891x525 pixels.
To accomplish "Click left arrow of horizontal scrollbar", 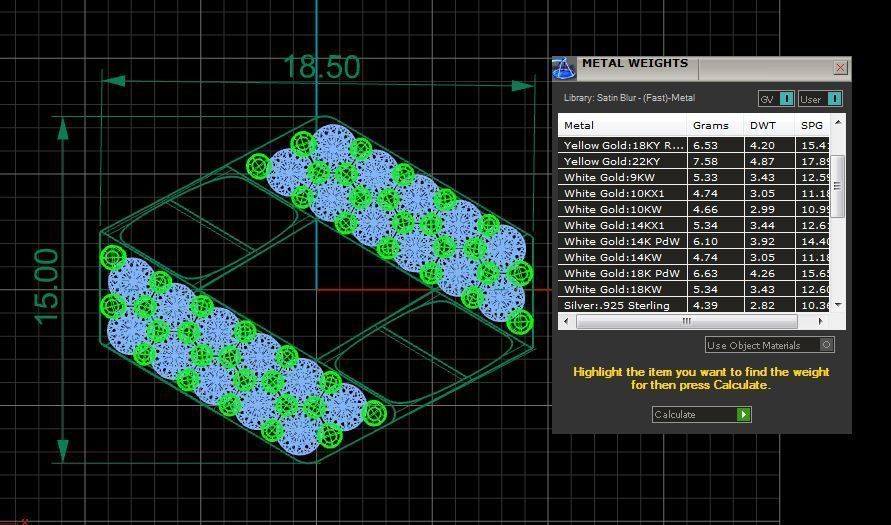I will (566, 321).
